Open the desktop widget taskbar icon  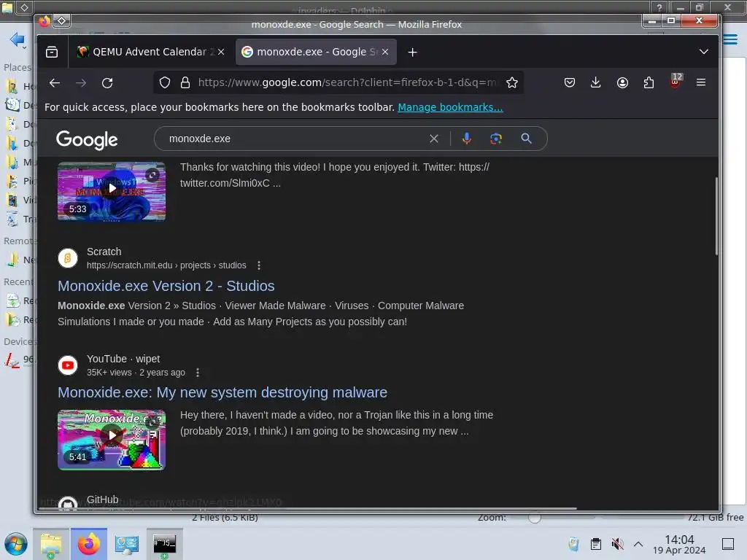coord(127,544)
